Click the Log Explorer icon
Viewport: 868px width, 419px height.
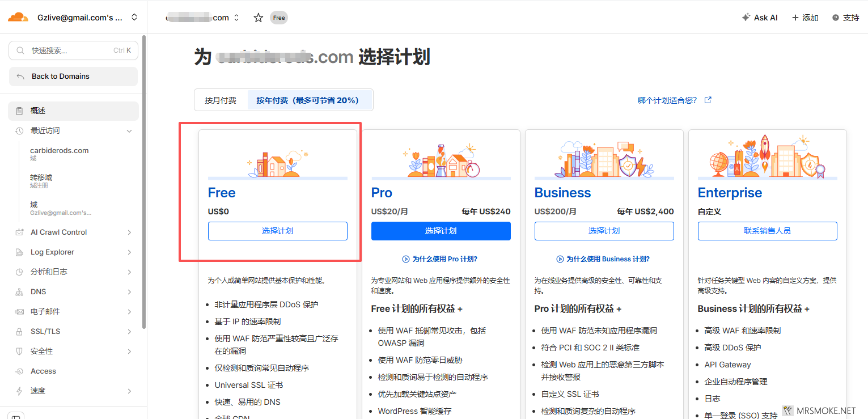point(19,252)
